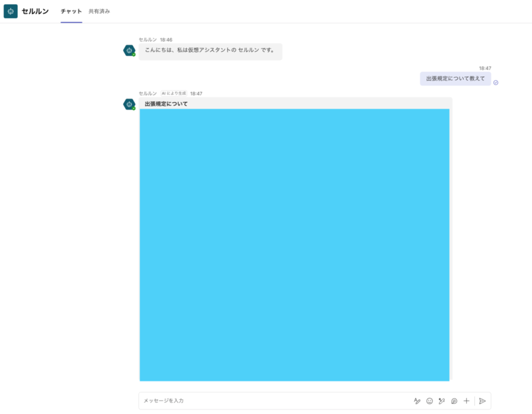Image resolution: width=532 pixels, height=414 pixels.
Task: Click the セルルン title in the header
Action: (35, 11)
